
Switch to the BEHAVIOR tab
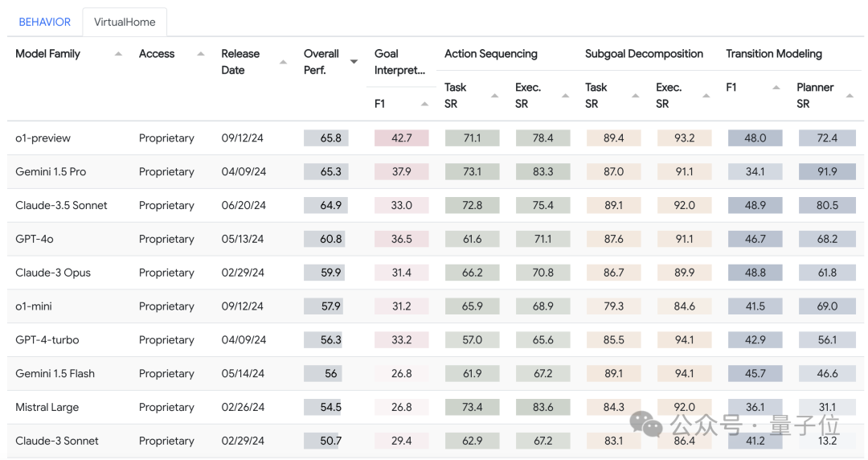45,23
